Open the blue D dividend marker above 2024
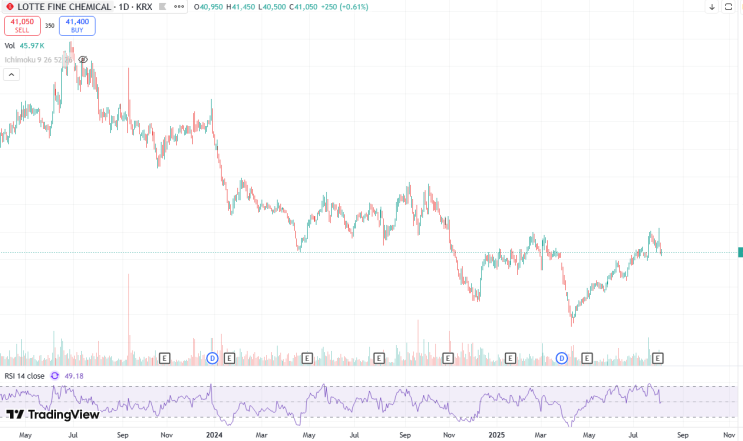The height and width of the screenshot is (441, 743). pyautogui.click(x=212, y=358)
